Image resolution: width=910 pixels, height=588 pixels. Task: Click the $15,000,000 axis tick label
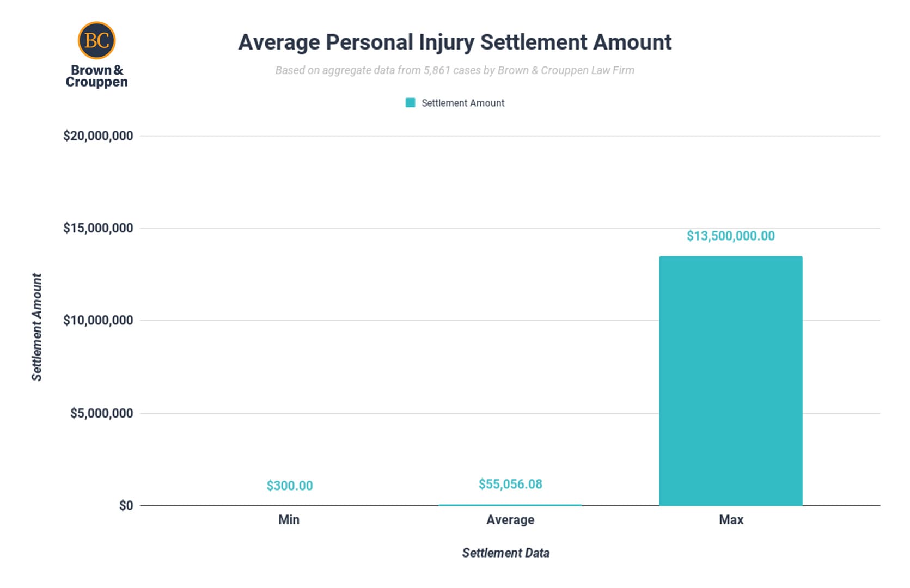click(x=98, y=228)
